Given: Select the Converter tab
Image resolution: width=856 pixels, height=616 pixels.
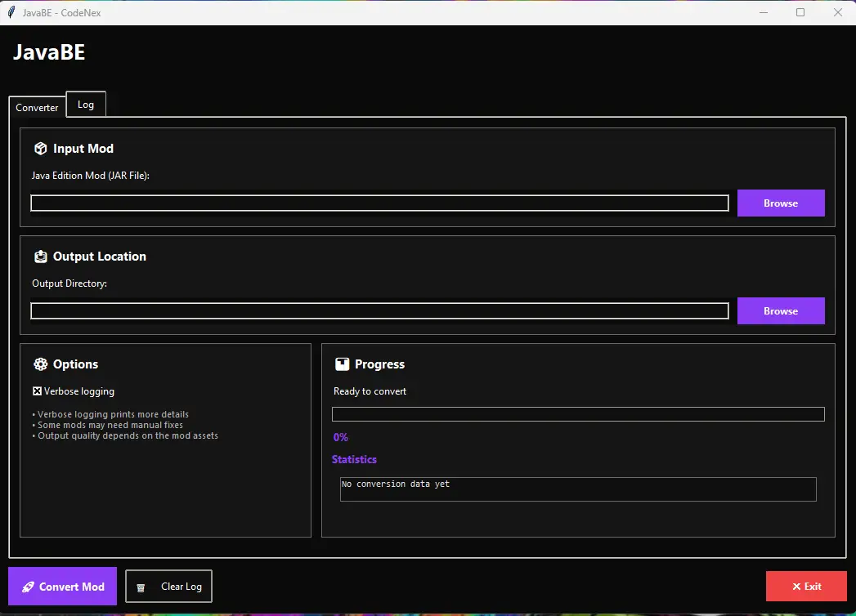Looking at the screenshot, I should point(37,108).
